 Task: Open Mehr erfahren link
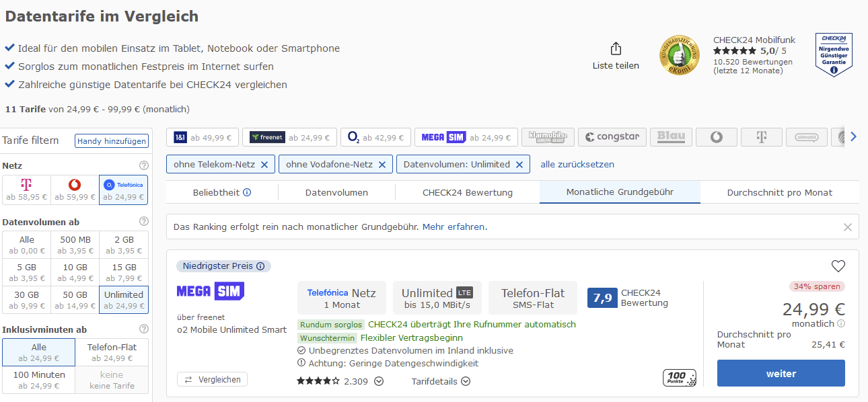454,227
